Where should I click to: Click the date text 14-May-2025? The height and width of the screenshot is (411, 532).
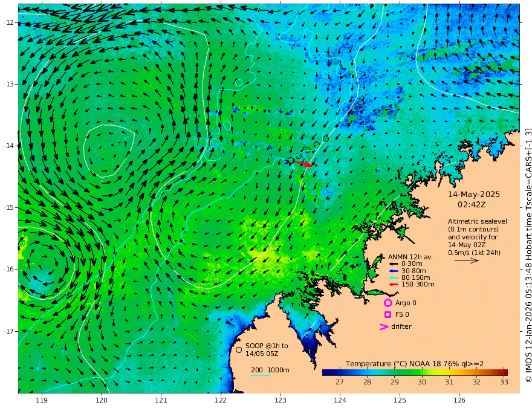[x=473, y=194]
